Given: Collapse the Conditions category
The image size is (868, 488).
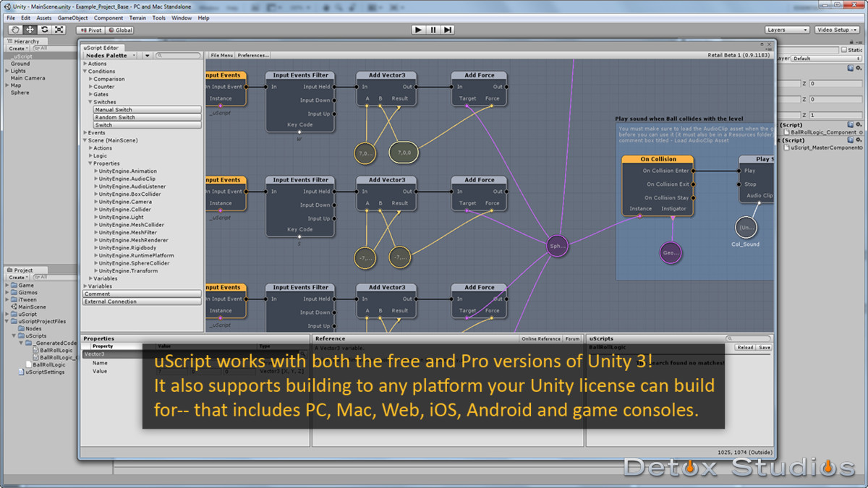Looking at the screenshot, I should [85, 72].
